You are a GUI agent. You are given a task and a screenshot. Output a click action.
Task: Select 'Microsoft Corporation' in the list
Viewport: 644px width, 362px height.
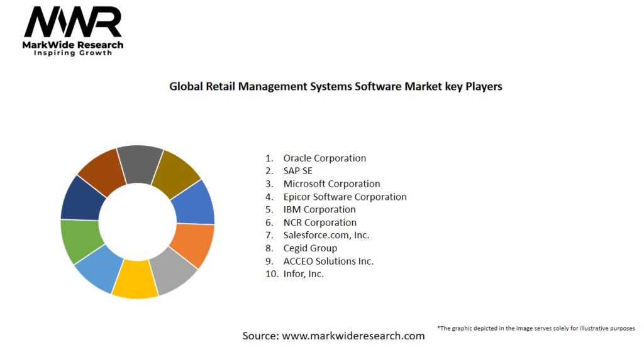pyautogui.click(x=331, y=184)
